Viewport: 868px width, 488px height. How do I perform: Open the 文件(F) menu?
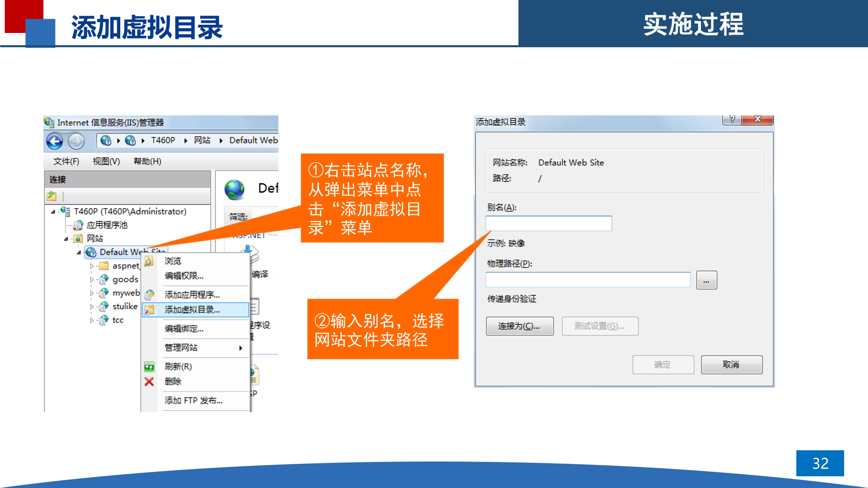pyautogui.click(x=66, y=161)
